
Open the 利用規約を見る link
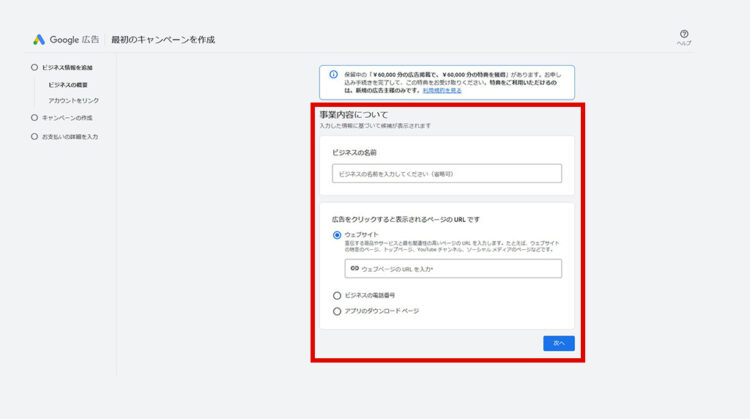pyautogui.click(x=441, y=90)
